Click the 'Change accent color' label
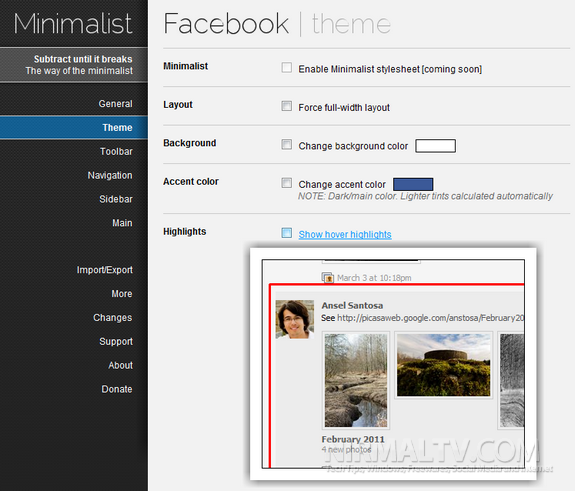This screenshot has height=491, width=575. coord(342,184)
